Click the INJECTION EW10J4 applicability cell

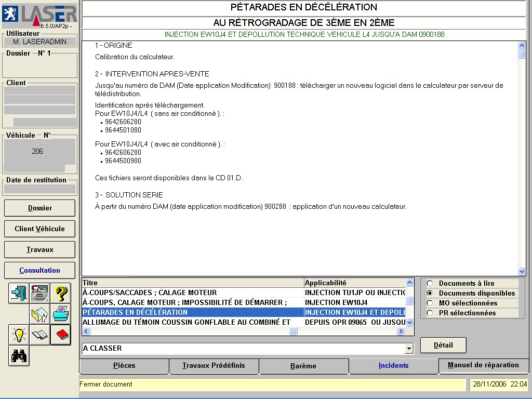pyautogui.click(x=355, y=302)
